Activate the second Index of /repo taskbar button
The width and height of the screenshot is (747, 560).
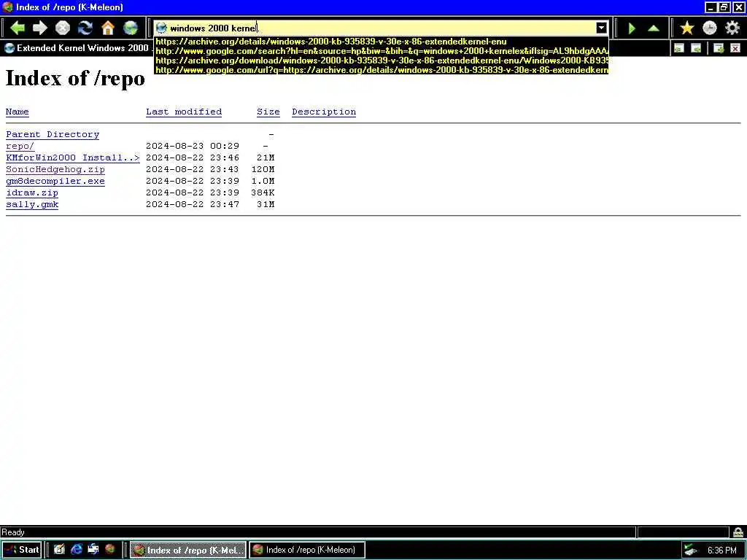pyautogui.click(x=307, y=550)
